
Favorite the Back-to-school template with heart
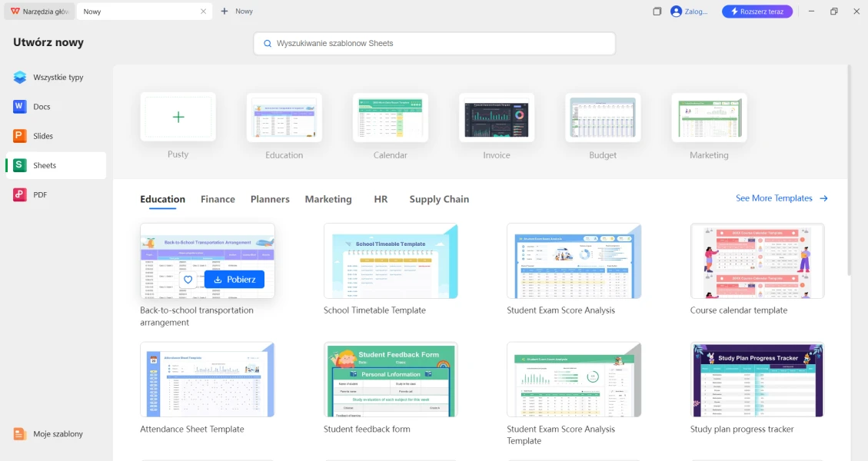[x=188, y=280]
